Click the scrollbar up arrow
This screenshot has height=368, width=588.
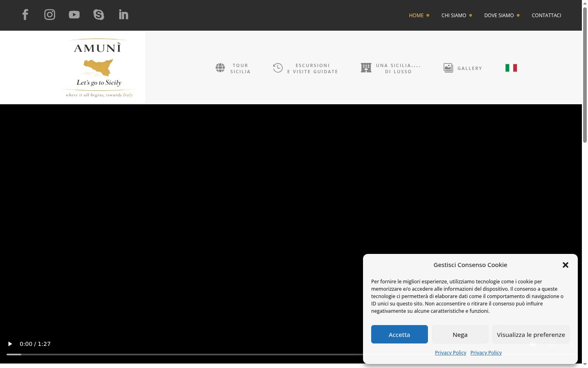point(585,3)
